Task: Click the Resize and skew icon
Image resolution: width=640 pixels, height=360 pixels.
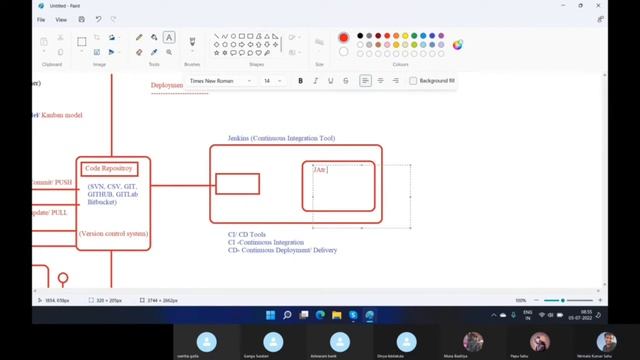Action: coord(97,52)
